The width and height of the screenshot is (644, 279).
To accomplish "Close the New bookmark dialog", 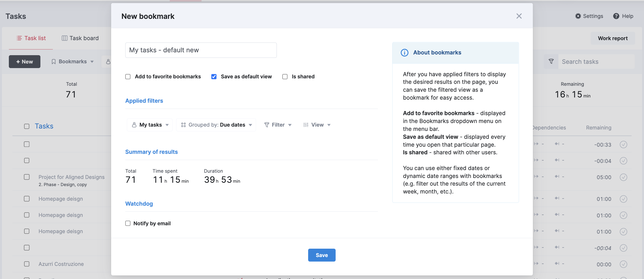I will [x=519, y=16].
